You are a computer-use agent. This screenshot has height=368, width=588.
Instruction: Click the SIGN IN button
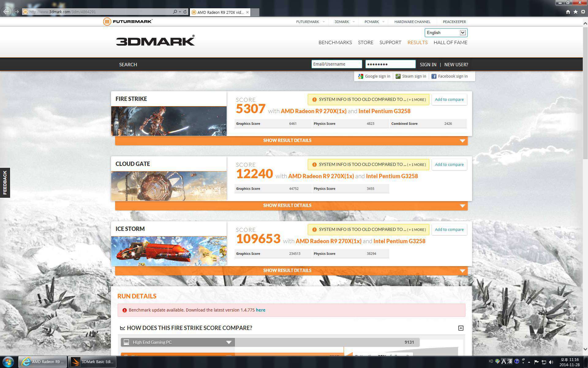tap(428, 64)
